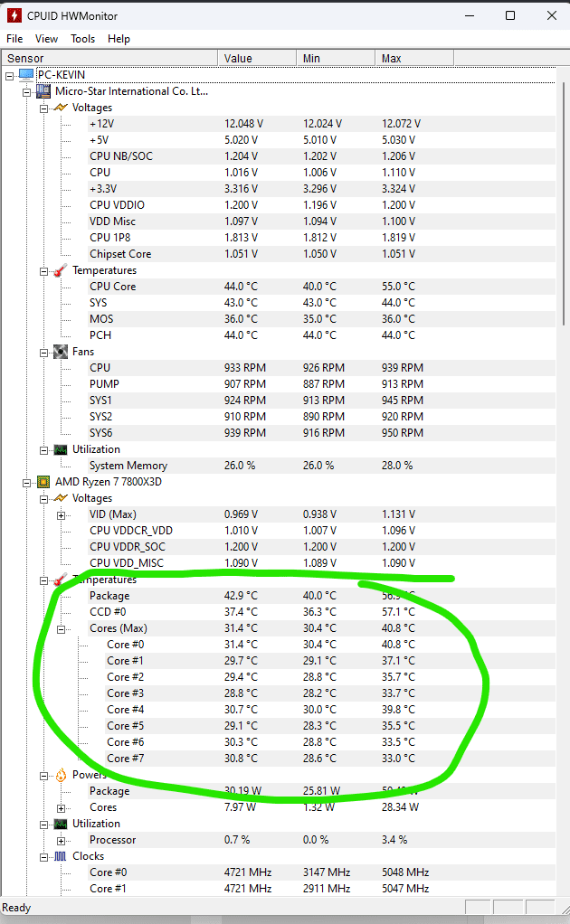570x924 pixels.
Task: Click the HWMonitor title bar logo icon
Action: pyautogui.click(x=14, y=16)
